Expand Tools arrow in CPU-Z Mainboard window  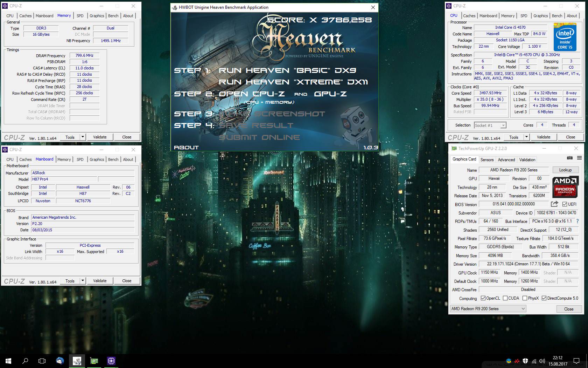tap(83, 281)
